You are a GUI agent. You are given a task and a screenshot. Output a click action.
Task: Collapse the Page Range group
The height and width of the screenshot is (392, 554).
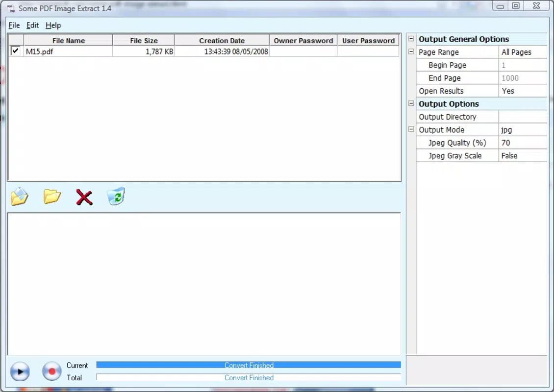point(411,51)
